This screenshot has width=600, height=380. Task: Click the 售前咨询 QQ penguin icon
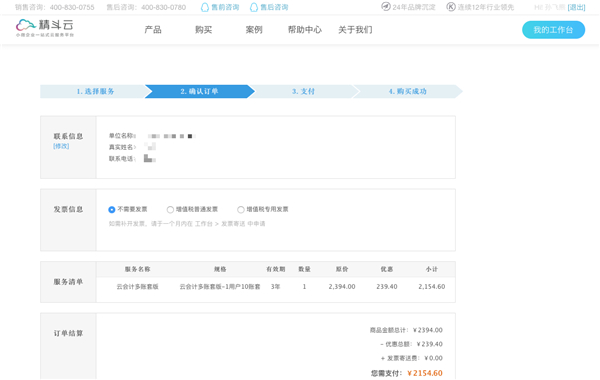pyautogui.click(x=205, y=7)
